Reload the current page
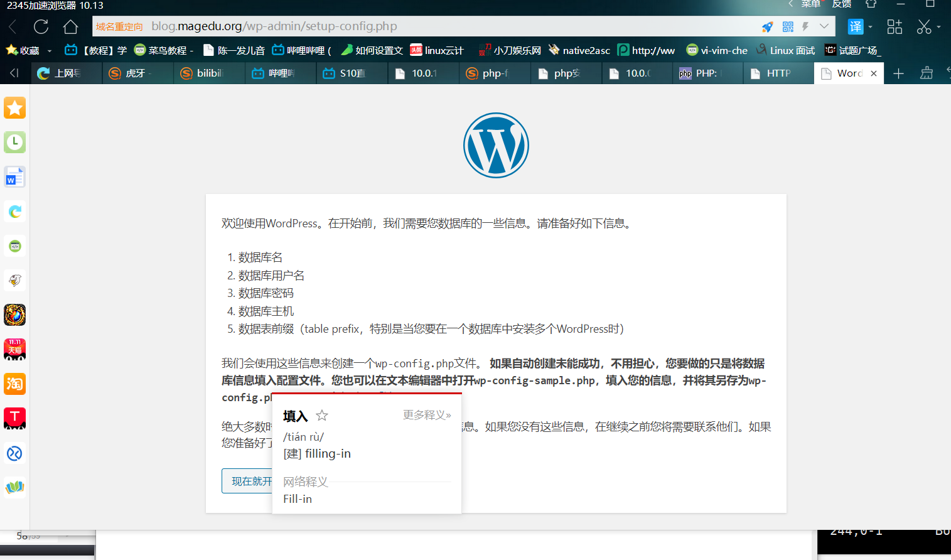951x560 pixels. (x=41, y=27)
